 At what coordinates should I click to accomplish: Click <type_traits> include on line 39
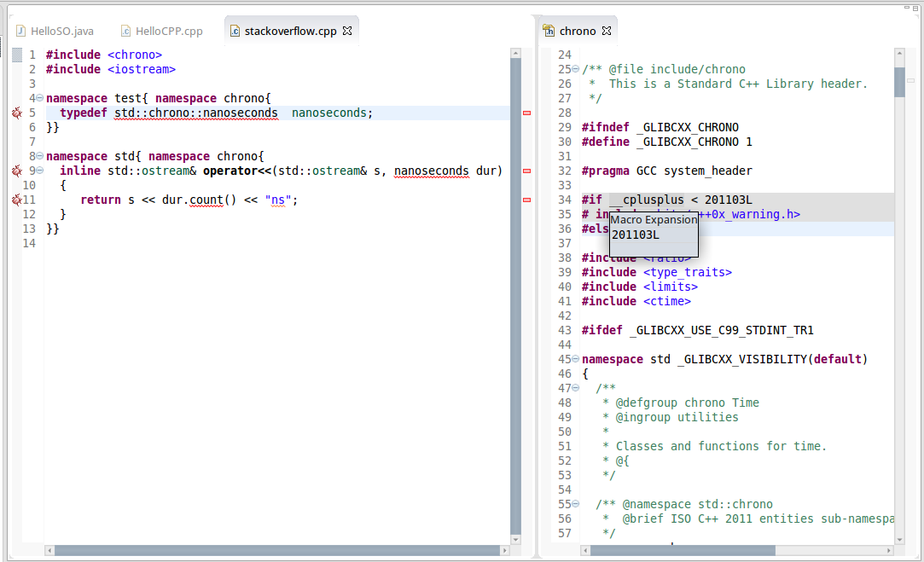(687, 272)
